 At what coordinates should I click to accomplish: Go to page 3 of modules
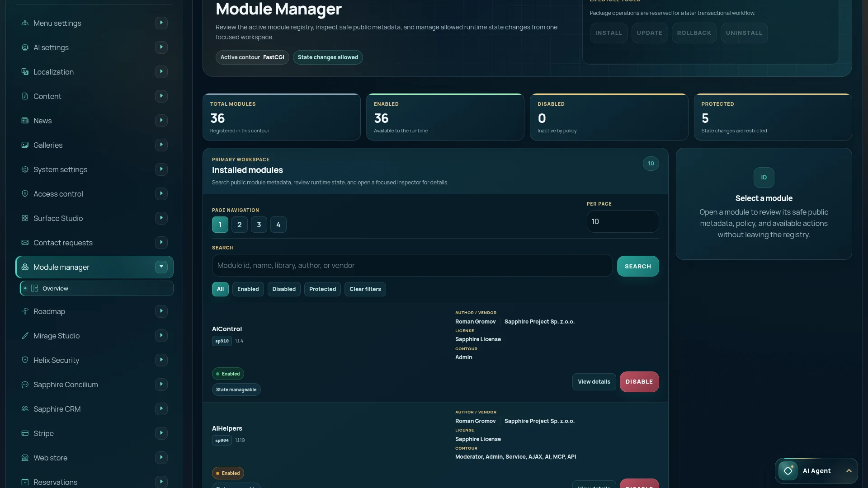point(259,225)
